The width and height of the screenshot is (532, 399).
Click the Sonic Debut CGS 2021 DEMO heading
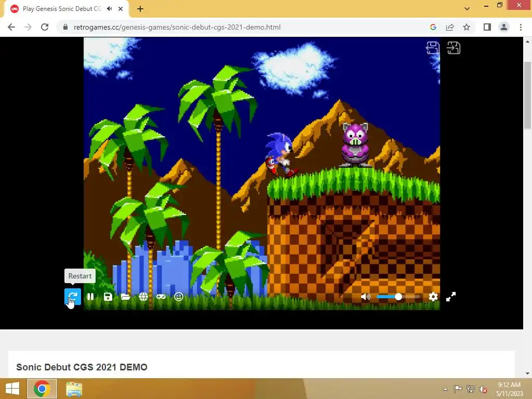click(x=82, y=367)
